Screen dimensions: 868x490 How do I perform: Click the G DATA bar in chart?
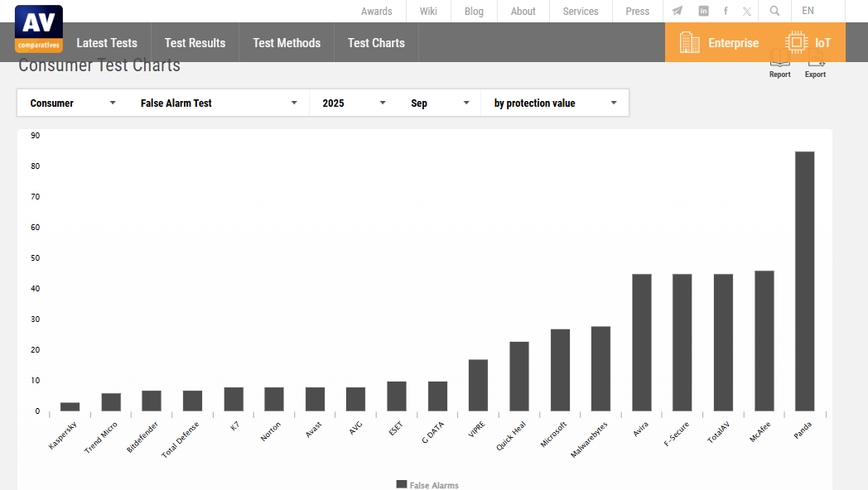pos(438,396)
